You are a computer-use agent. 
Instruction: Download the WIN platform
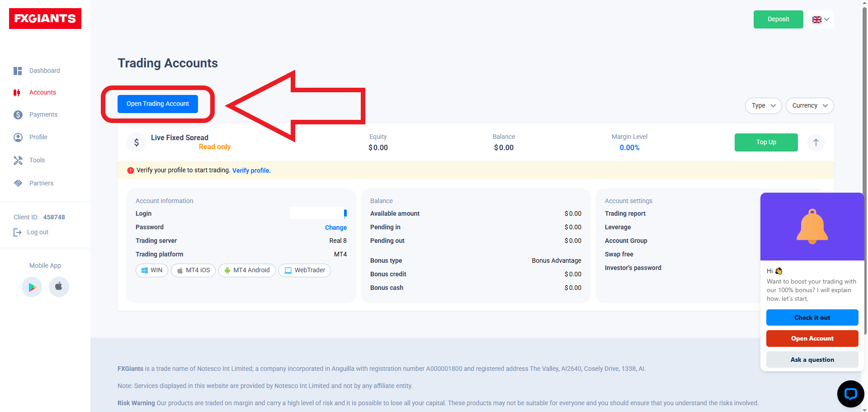[152, 270]
